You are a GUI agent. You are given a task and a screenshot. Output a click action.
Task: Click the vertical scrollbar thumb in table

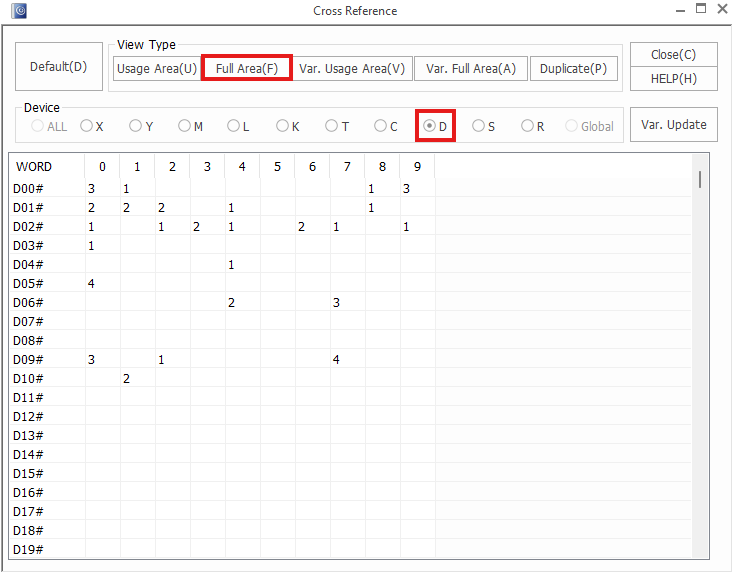(x=700, y=180)
